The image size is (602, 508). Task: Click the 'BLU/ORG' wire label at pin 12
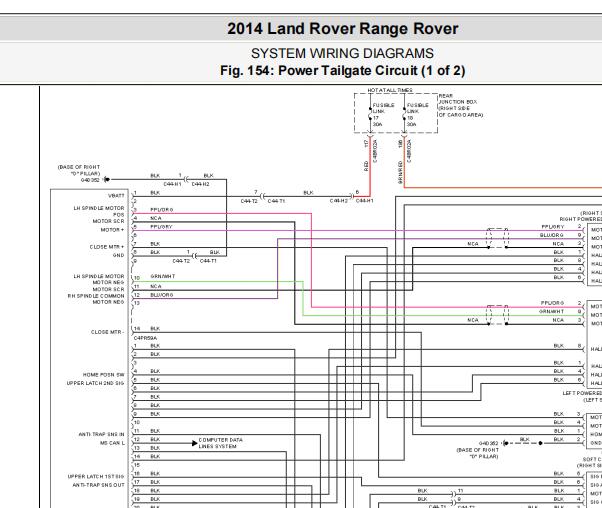point(162,295)
